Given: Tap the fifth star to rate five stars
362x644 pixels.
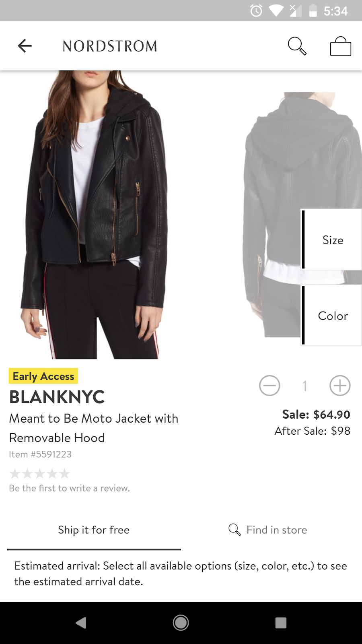Looking at the screenshot, I should click(64, 474).
